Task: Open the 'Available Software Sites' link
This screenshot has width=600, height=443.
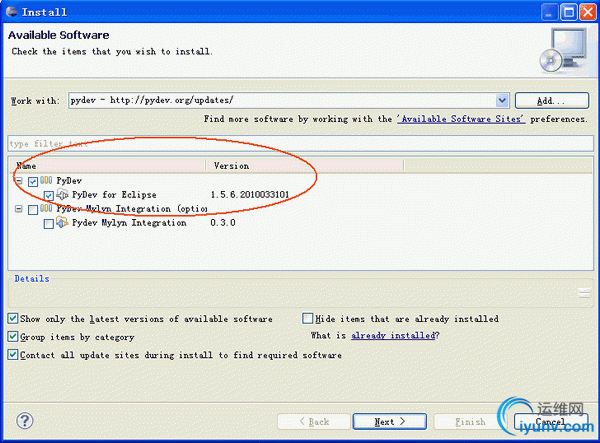Action: 461,119
